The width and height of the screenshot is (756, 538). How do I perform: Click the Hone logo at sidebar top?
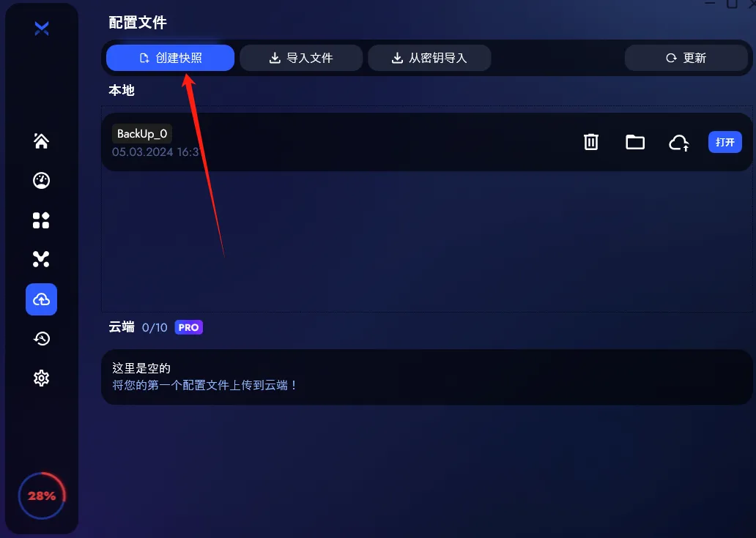point(42,29)
